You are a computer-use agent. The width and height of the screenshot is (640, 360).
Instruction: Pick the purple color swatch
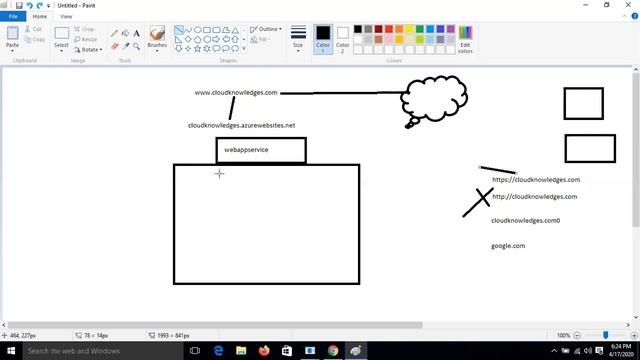451,29
